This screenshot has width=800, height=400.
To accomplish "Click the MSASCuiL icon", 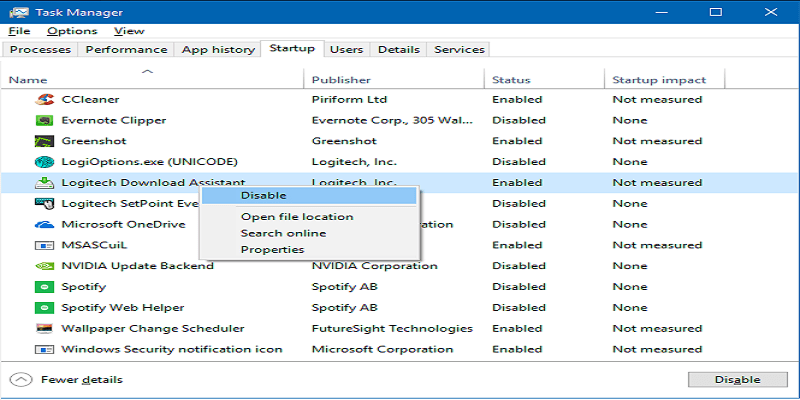I will (x=44, y=245).
